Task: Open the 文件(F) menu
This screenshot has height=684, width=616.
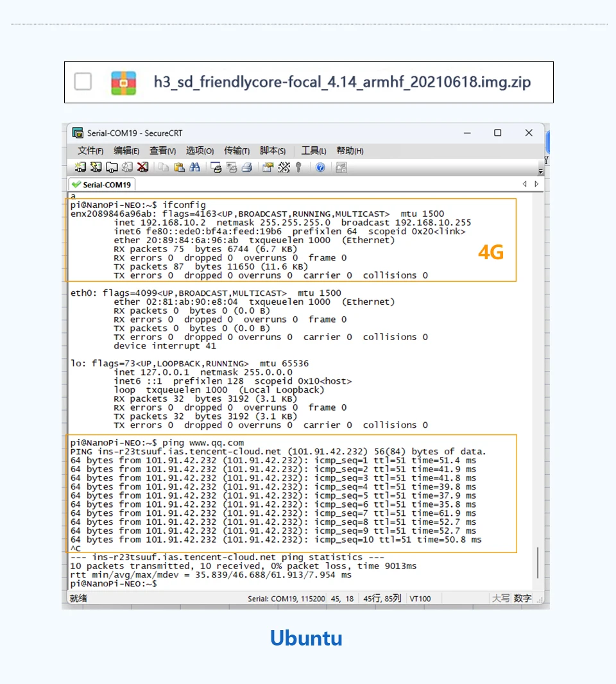Action: [x=90, y=151]
